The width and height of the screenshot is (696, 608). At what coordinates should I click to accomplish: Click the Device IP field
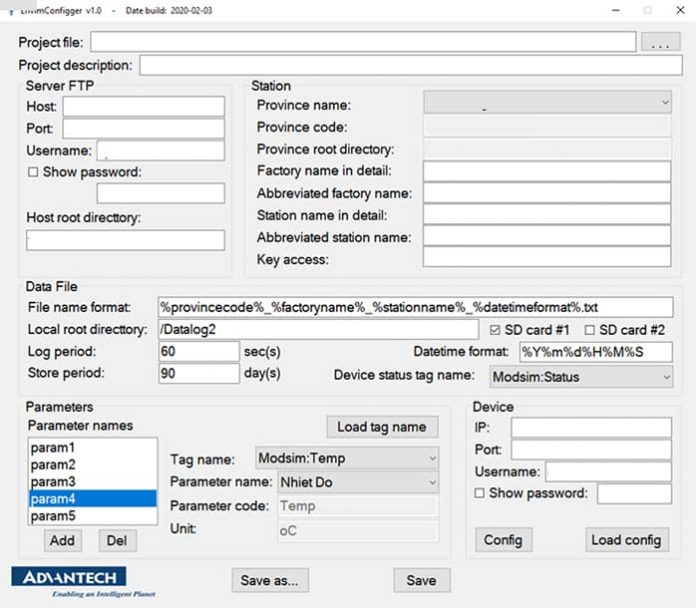591,428
